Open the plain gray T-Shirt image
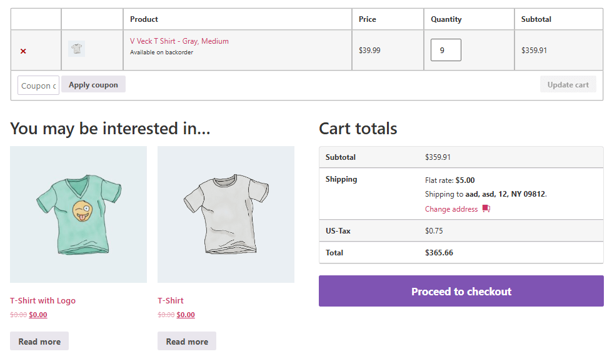This screenshot has width=607, height=364. click(226, 214)
